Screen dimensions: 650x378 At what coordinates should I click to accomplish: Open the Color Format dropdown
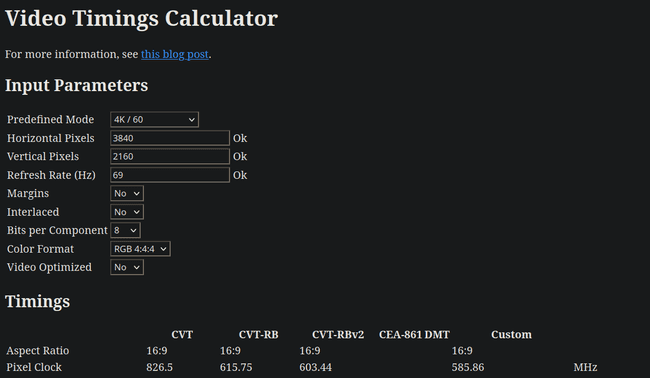140,249
